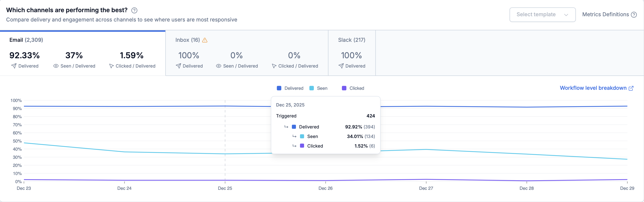This screenshot has width=644, height=202.
Task: Click the 0% y-axis label
Action: click(x=18, y=181)
